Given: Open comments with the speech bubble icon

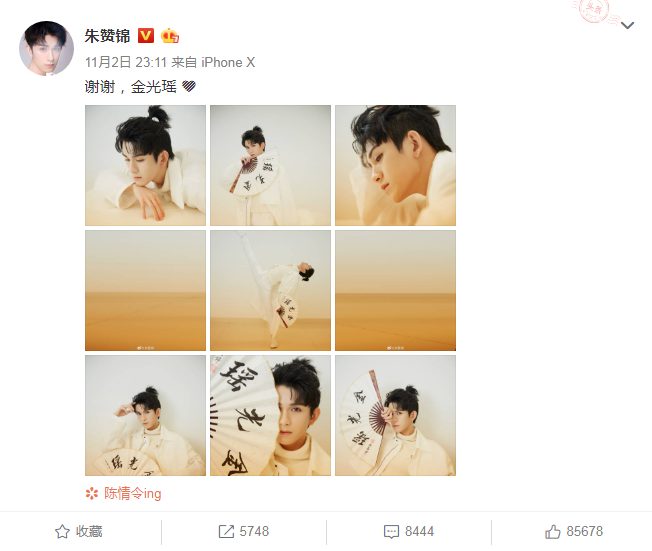Looking at the screenshot, I should [x=391, y=531].
